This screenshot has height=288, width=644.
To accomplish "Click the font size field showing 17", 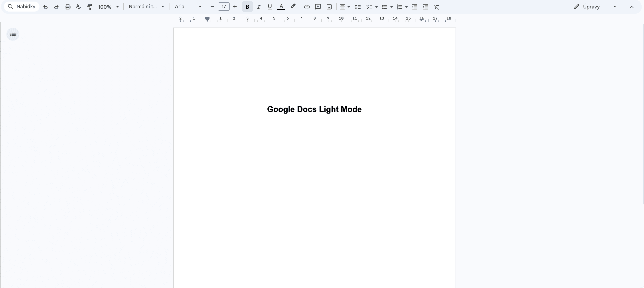I will pos(224,7).
